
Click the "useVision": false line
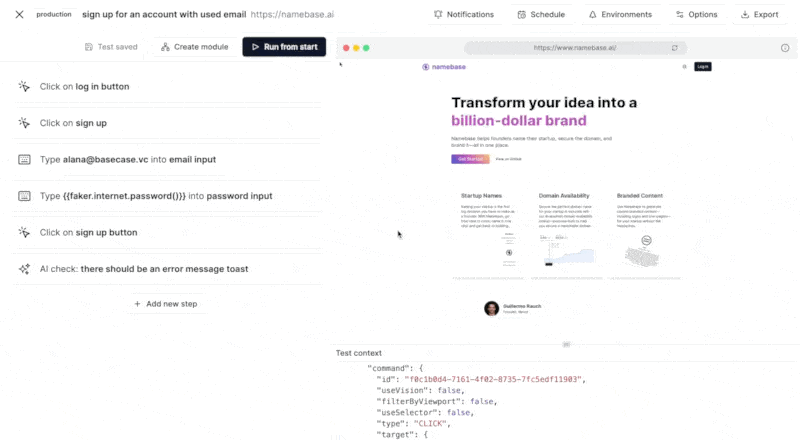point(420,390)
